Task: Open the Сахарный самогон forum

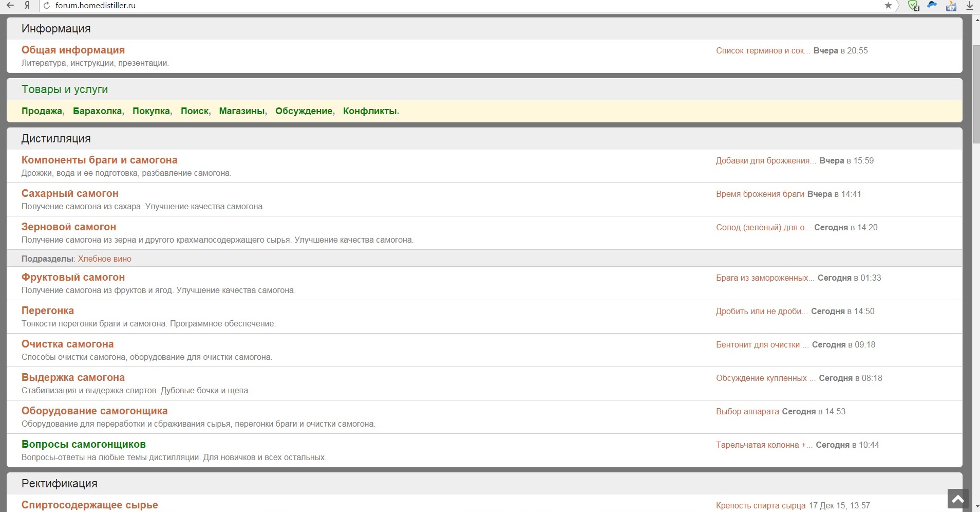Action: point(70,193)
